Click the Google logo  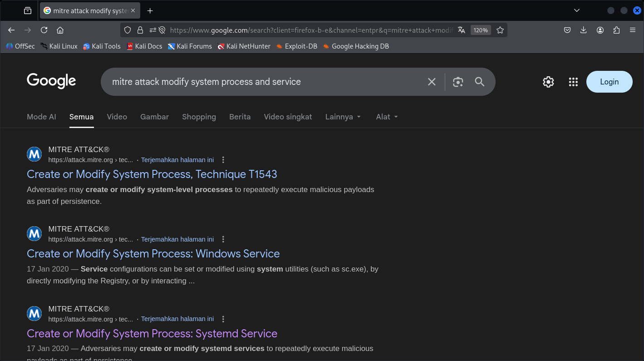pos(51,81)
